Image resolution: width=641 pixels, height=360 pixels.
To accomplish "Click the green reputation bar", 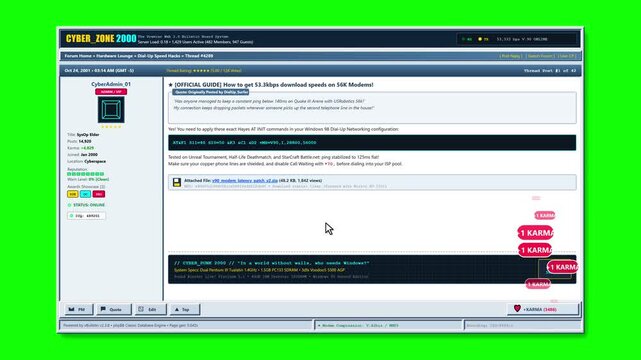I will pyautogui.click(x=85, y=174).
